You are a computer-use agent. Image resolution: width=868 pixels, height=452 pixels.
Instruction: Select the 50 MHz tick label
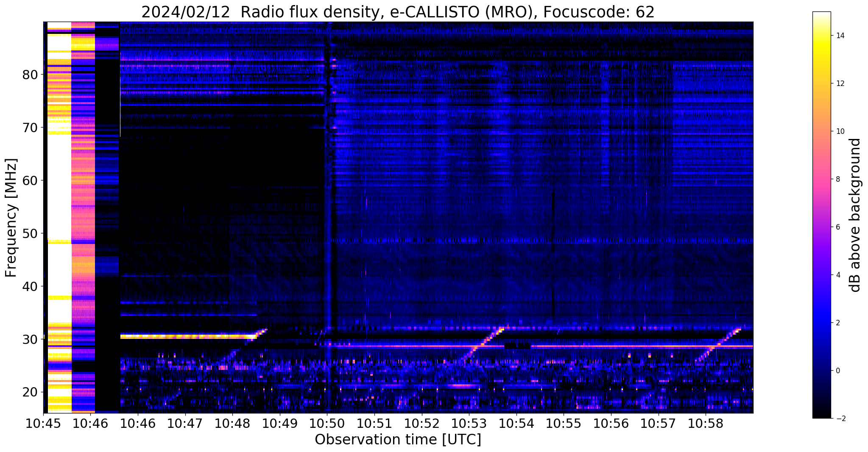coord(30,233)
